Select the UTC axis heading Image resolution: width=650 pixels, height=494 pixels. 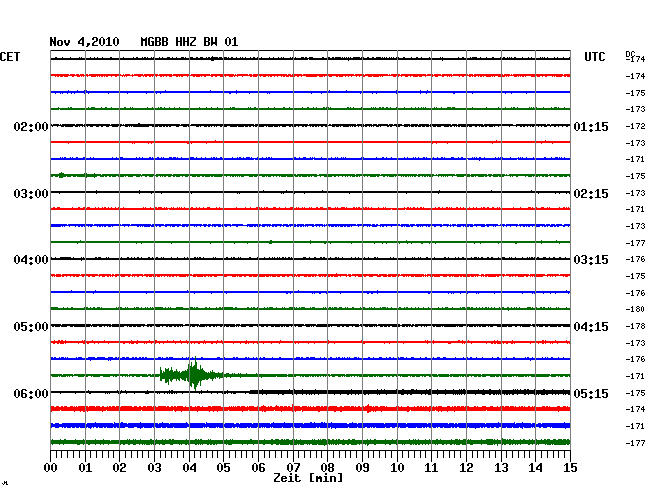594,57
